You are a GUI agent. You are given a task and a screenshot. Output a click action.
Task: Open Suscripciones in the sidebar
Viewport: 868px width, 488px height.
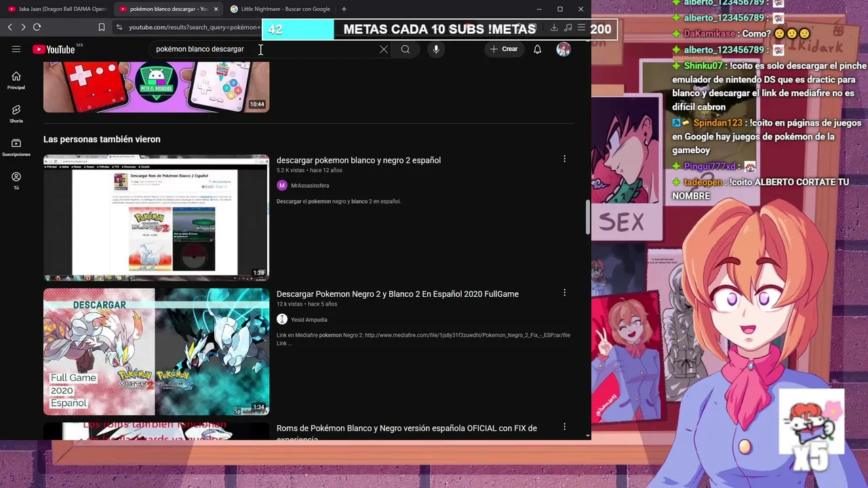(16, 148)
